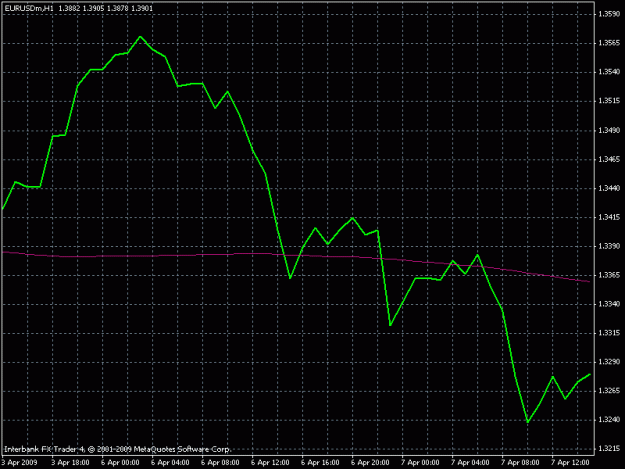The width and height of the screenshot is (625, 469).
Task: Click the 3 Apr 18:00 time label
Action: tap(71, 463)
